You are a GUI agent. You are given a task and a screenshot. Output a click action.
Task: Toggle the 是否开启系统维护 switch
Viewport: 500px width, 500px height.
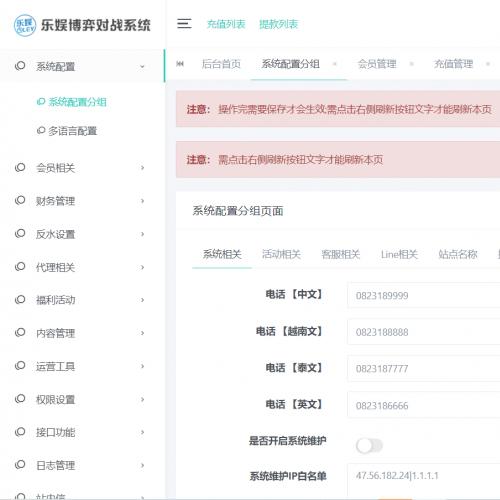click(x=369, y=446)
